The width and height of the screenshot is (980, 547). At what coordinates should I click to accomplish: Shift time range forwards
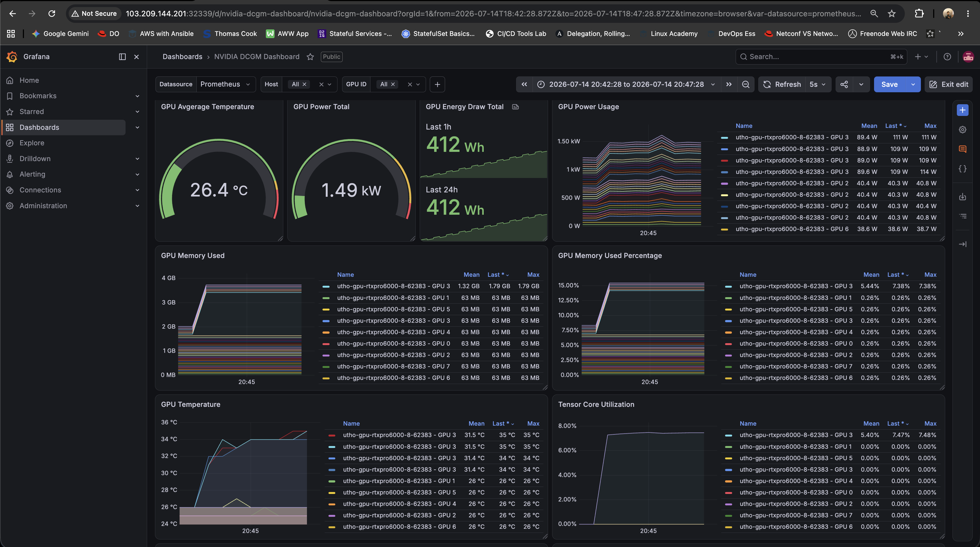729,84
